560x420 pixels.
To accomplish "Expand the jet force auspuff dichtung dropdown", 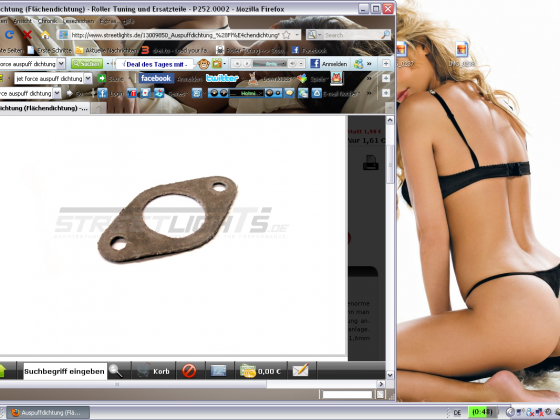I will coord(88,79).
